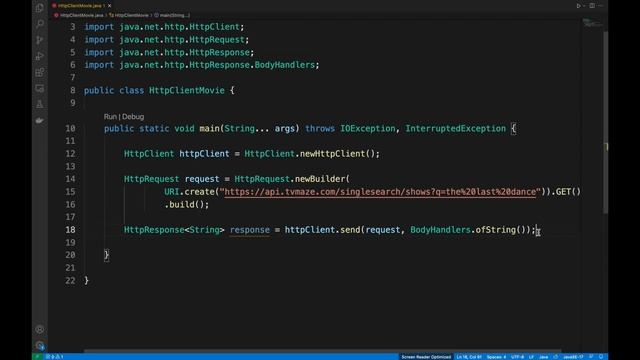Click the Run CodeLens above main
Image resolution: width=640 pixels, height=360 pixels.
click(x=110, y=117)
